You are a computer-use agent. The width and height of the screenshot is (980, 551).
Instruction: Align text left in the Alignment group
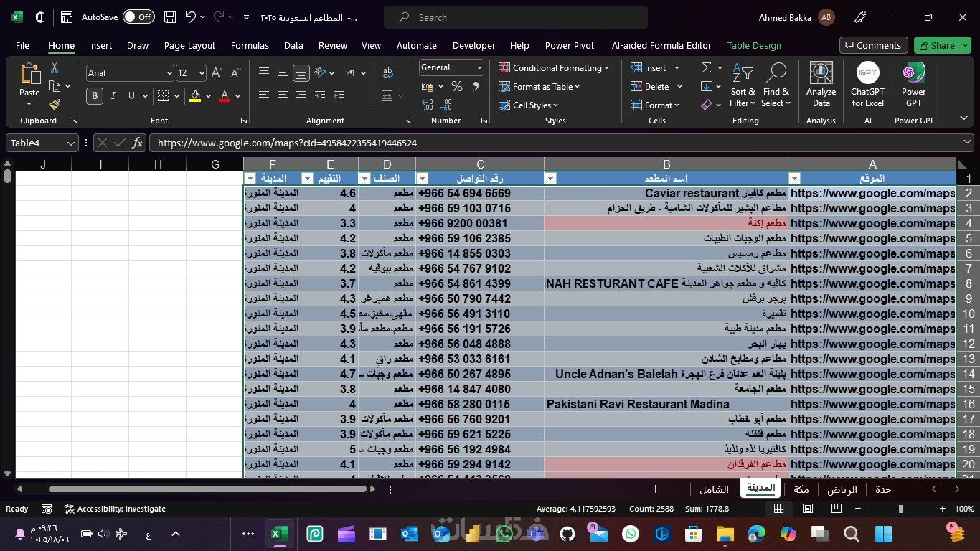pos(264,96)
